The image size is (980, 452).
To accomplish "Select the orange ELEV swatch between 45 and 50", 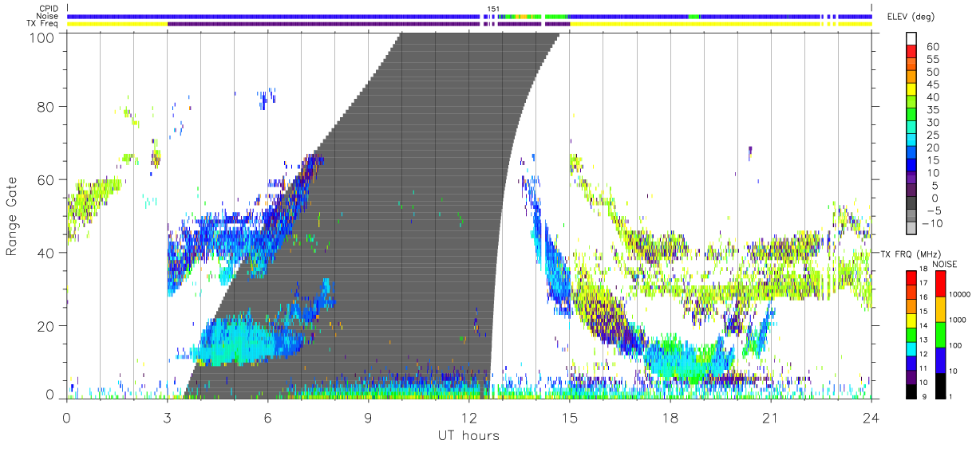I will (912, 78).
